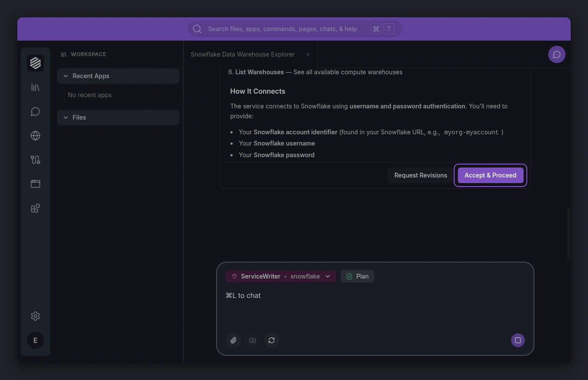Viewport: 588px width, 380px height.
Task: Click the 'How It Connects' heading
Action: [258, 91]
